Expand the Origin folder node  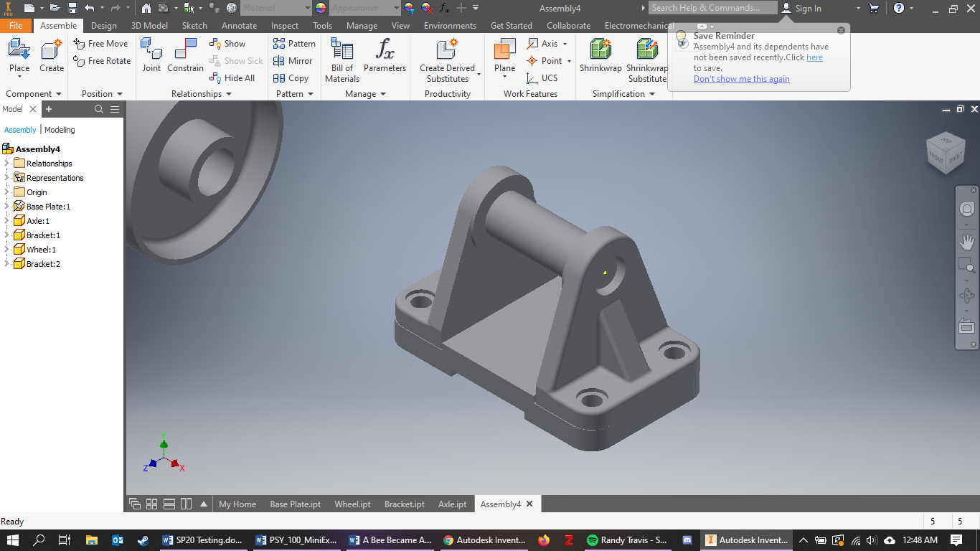pos(6,192)
